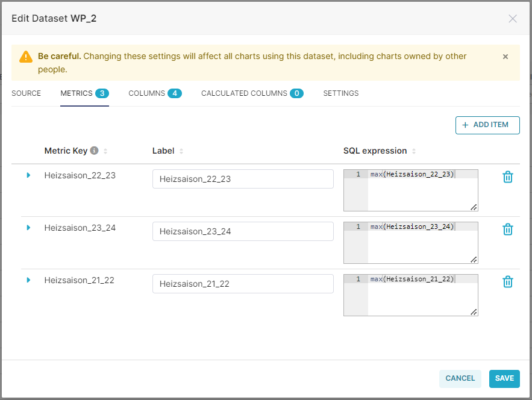532x400 pixels.
Task: Sort by Label column arrows
Action: pyautogui.click(x=181, y=151)
